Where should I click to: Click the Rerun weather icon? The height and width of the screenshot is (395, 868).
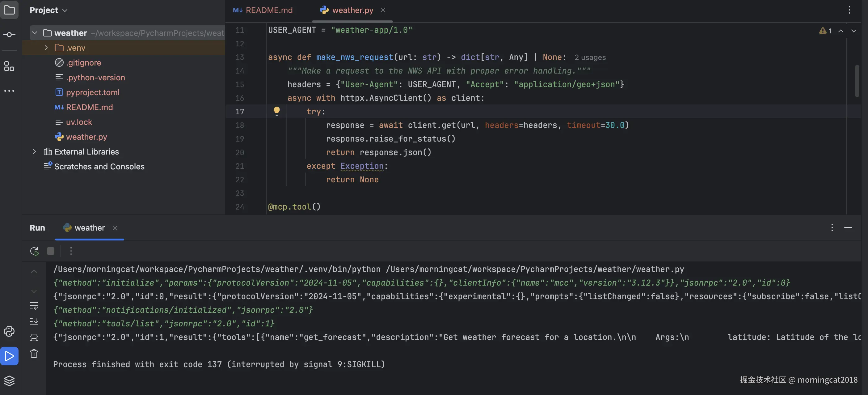point(34,251)
